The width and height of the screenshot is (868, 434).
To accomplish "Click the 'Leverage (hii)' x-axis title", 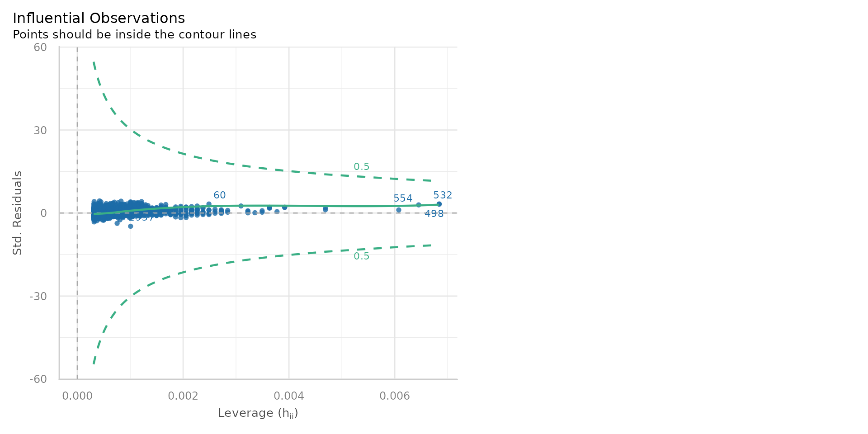I will pyautogui.click(x=258, y=413).
